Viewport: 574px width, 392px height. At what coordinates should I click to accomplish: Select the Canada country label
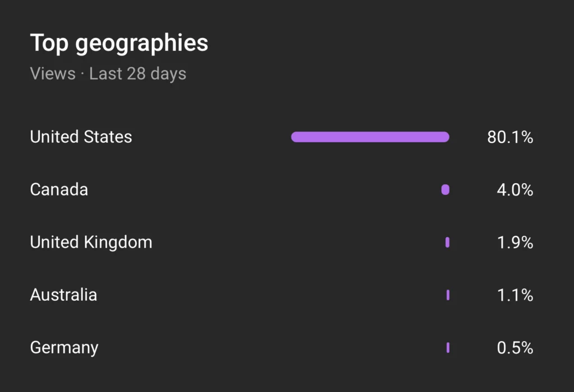click(x=59, y=190)
